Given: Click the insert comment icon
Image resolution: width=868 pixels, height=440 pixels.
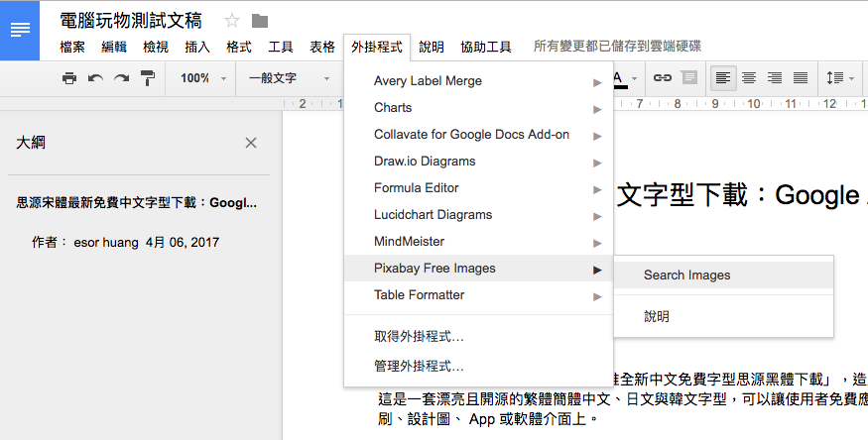Looking at the screenshot, I should [x=688, y=78].
